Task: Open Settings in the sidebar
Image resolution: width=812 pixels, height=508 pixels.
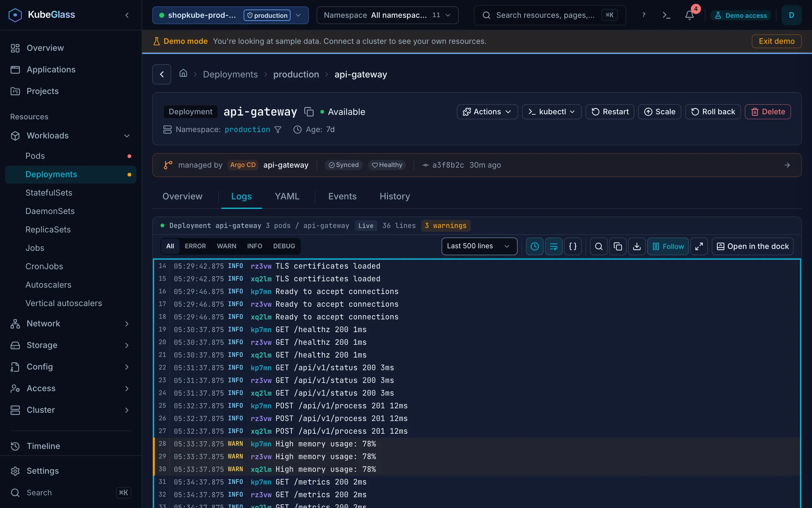Action: [x=70, y=471]
